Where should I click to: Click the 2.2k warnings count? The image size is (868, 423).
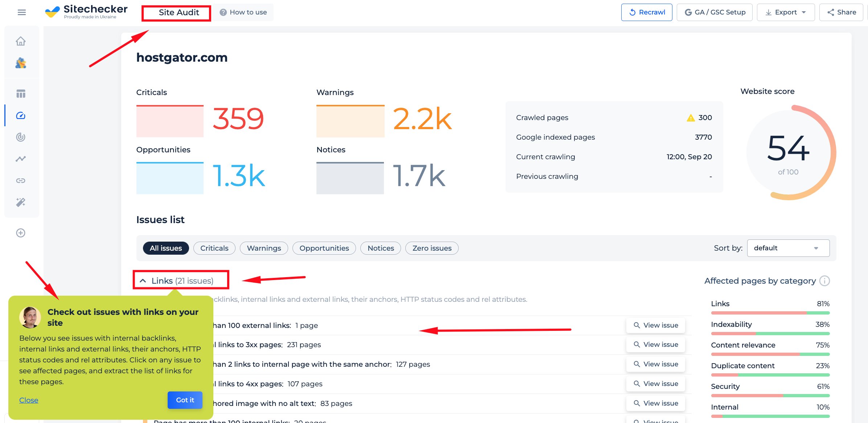point(422,119)
